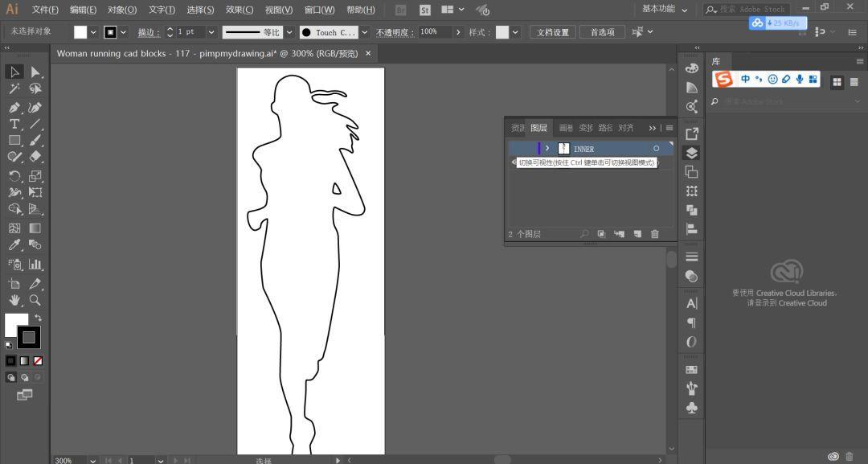
Task: Select the Paintbrush tool
Action: (x=35, y=141)
